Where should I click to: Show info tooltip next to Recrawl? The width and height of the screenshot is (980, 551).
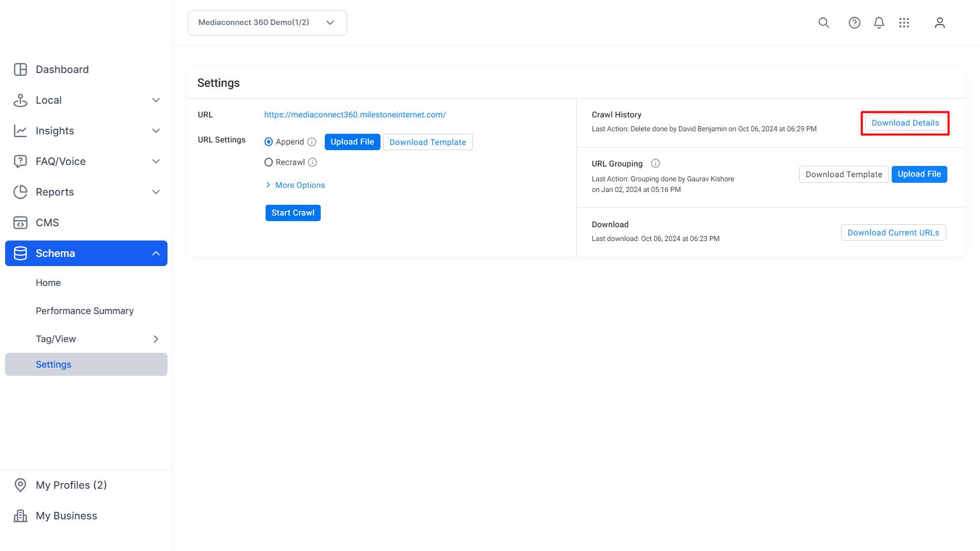[313, 162]
